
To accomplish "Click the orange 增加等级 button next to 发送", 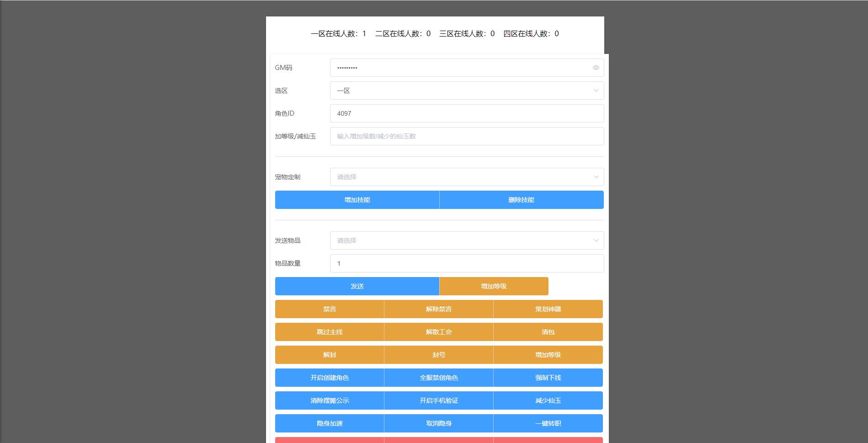I will coord(493,286).
